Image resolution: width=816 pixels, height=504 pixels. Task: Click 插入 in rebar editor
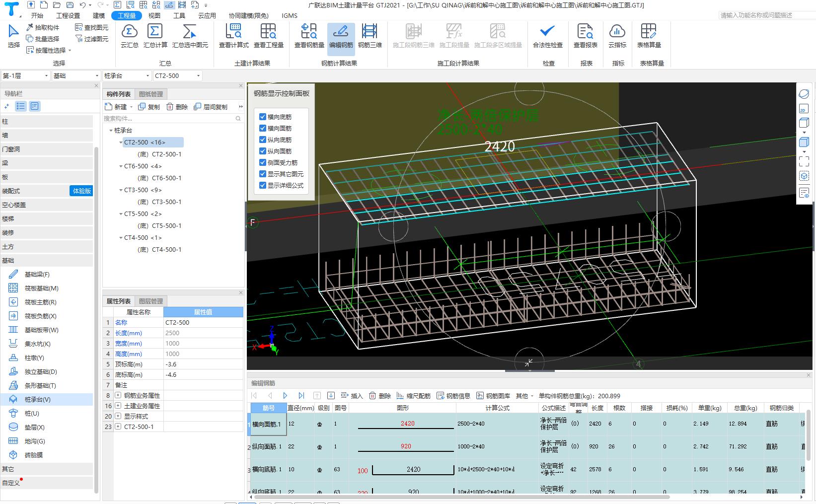click(x=352, y=396)
